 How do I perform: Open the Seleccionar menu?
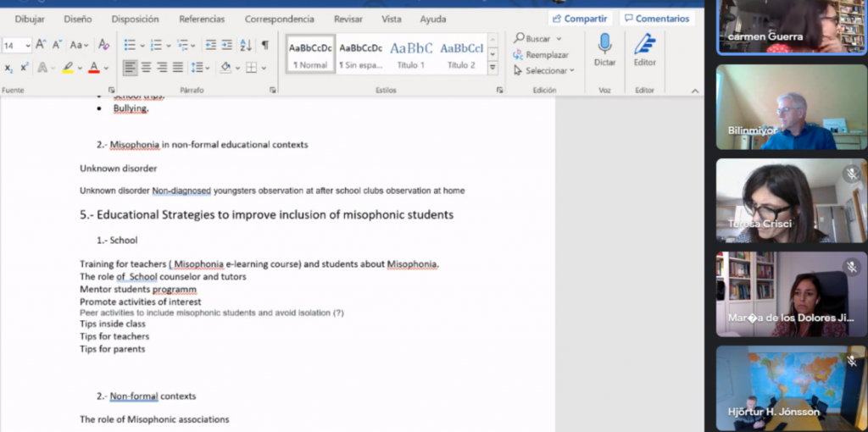point(544,71)
